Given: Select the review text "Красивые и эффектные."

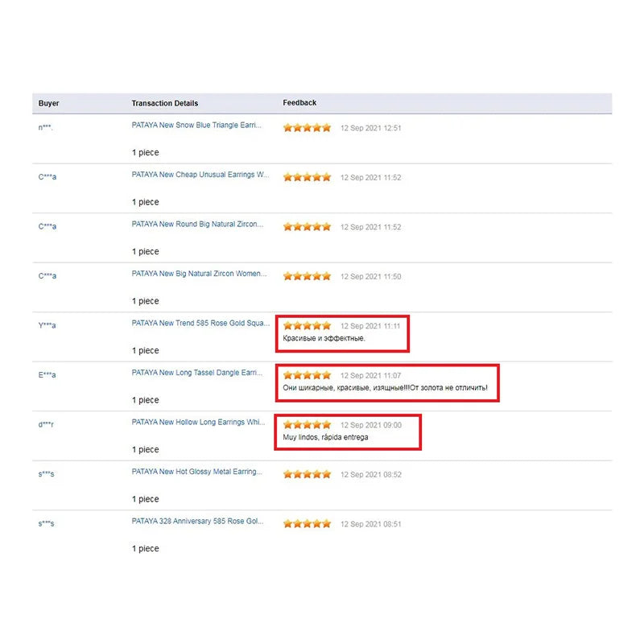Looking at the screenshot, I should (324, 338).
